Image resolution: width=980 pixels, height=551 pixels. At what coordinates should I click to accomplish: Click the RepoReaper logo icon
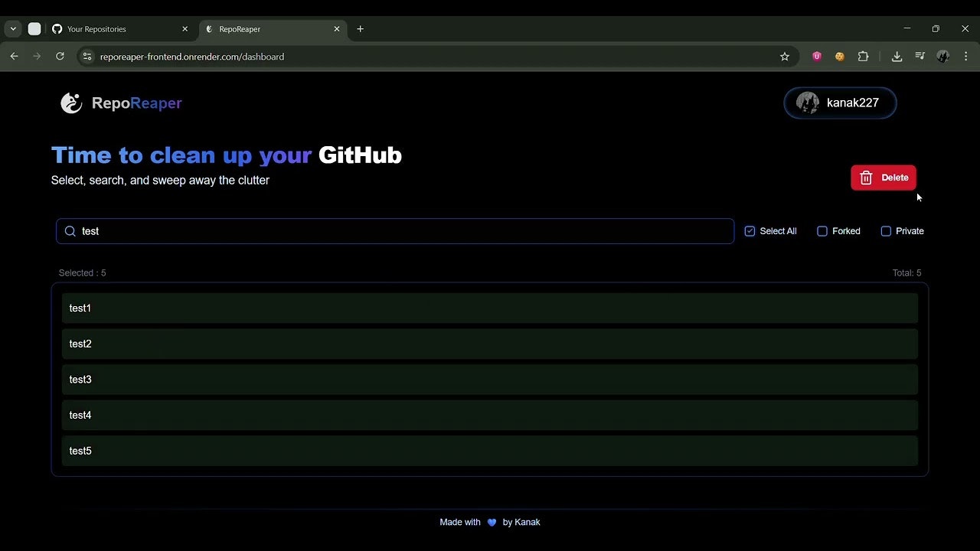pyautogui.click(x=71, y=103)
